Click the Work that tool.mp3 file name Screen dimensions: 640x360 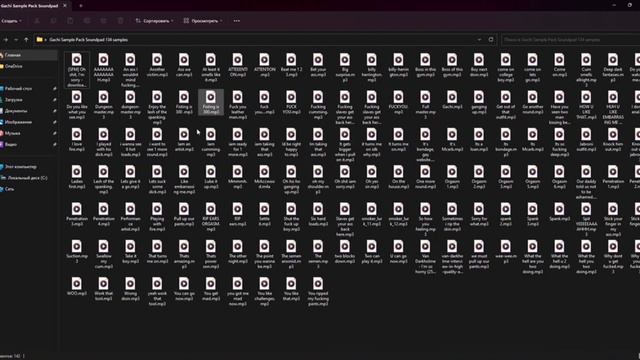pos(103,296)
